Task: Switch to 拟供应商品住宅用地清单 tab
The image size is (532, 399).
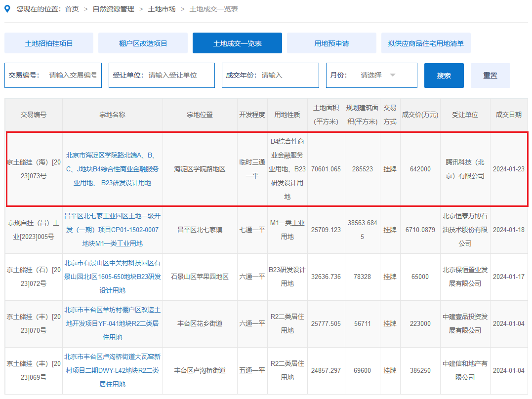Action: pyautogui.click(x=425, y=43)
